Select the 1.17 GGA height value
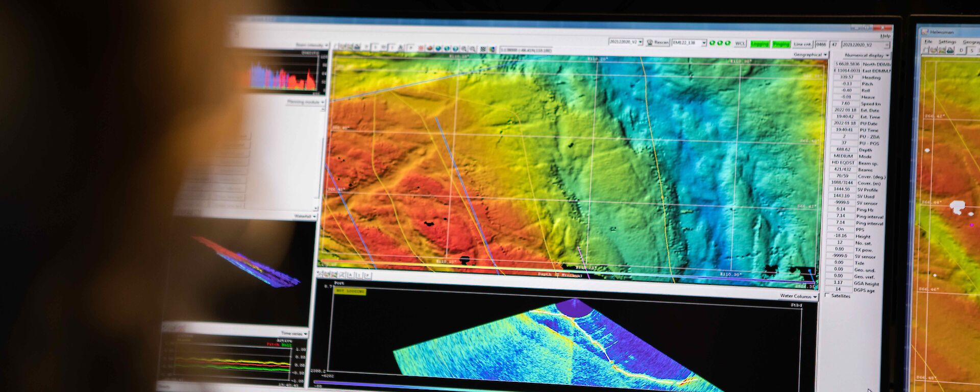Screen dimensions: 980x392 pos(838,282)
